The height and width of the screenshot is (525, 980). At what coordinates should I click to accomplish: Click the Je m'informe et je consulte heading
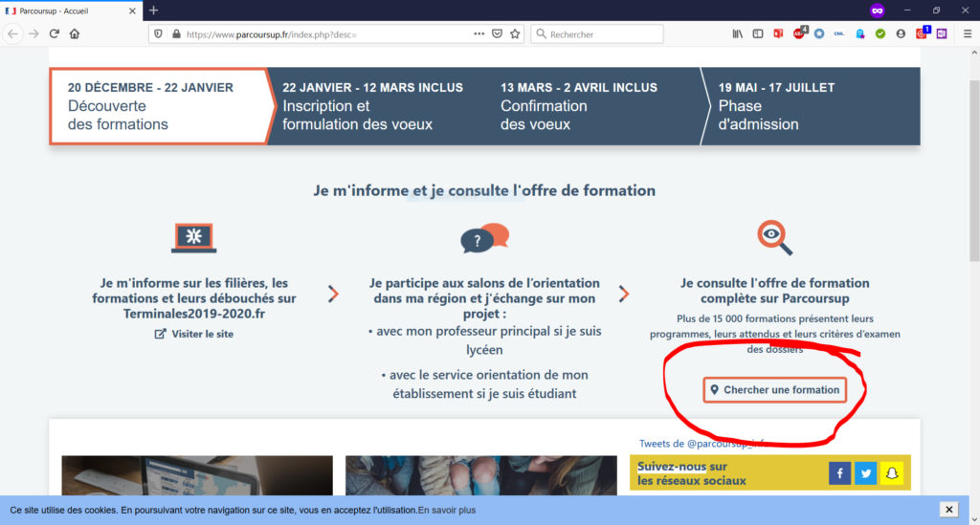click(484, 190)
